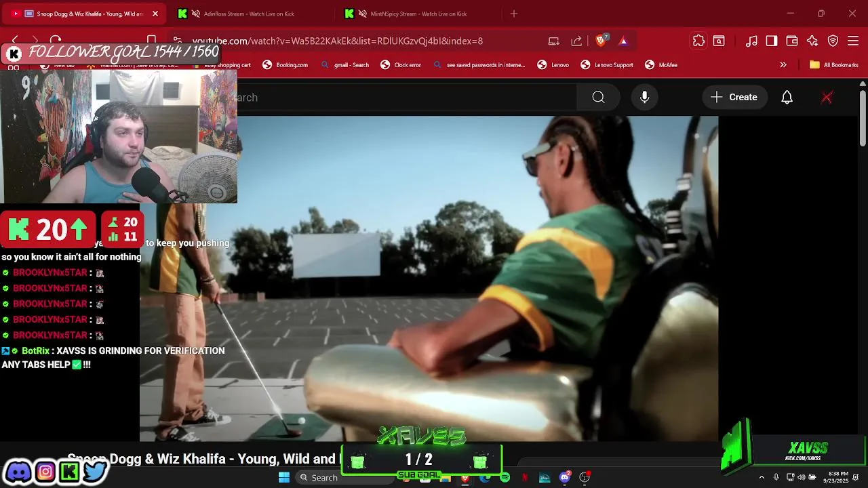Image resolution: width=868 pixels, height=488 pixels.
Task: Open OBS Studio from the taskbar
Action: (x=585, y=478)
